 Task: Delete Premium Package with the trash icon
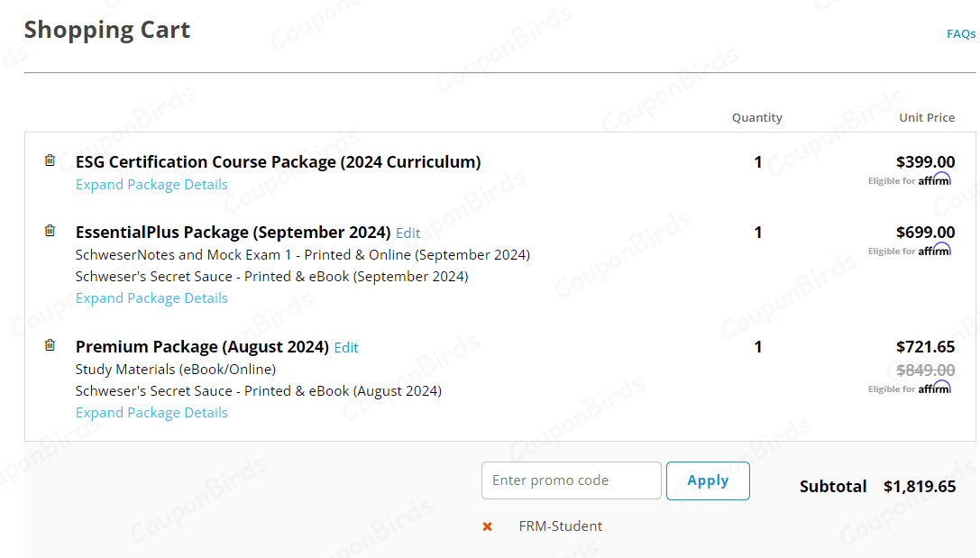(x=50, y=345)
